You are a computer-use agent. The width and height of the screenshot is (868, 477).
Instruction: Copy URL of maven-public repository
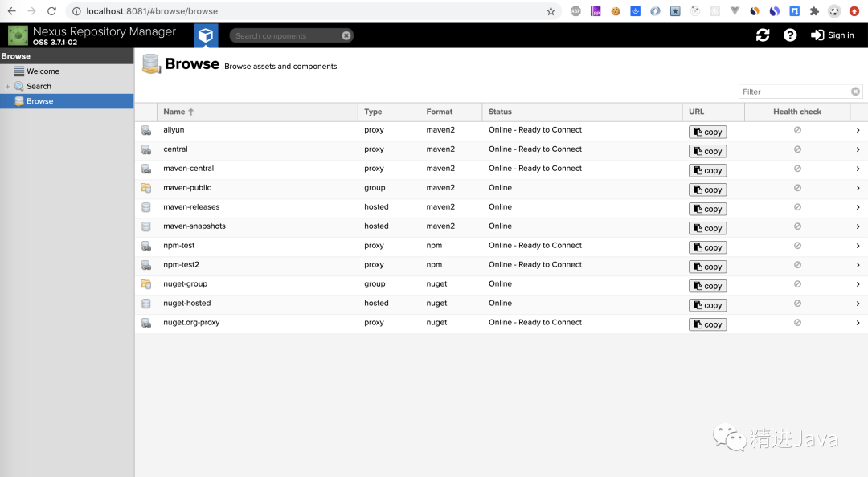coord(707,190)
